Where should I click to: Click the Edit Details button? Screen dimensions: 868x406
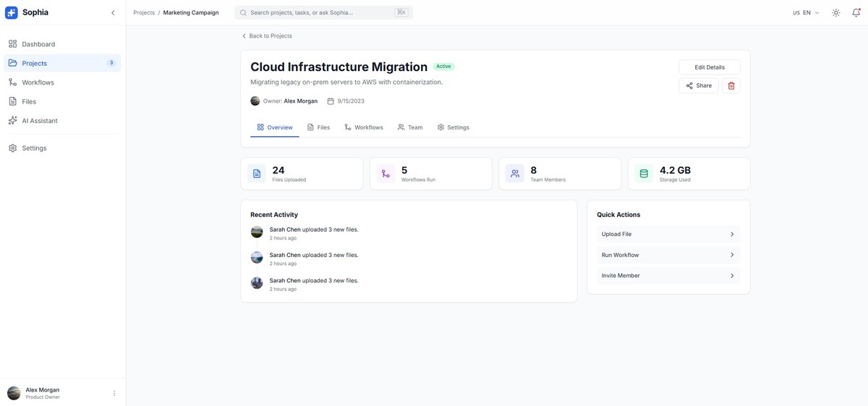coord(709,67)
